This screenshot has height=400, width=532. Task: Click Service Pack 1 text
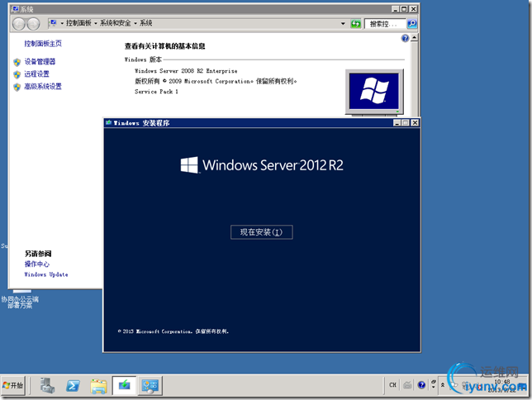(156, 92)
